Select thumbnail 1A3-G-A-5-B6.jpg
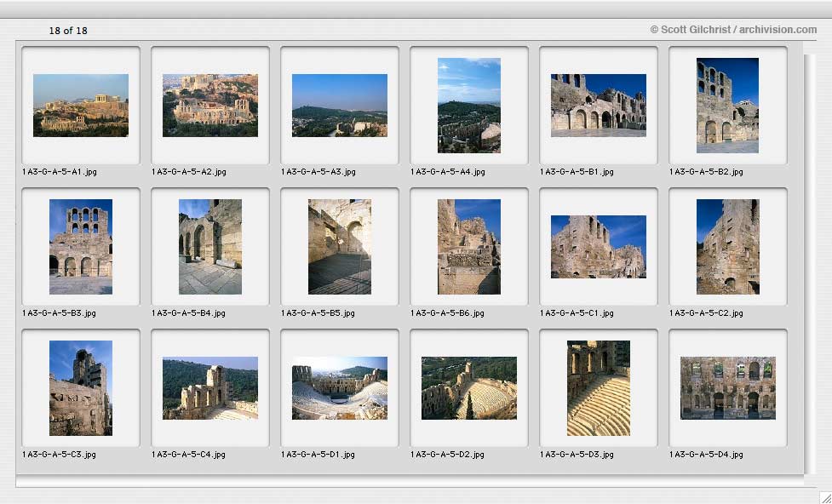 click(x=469, y=247)
